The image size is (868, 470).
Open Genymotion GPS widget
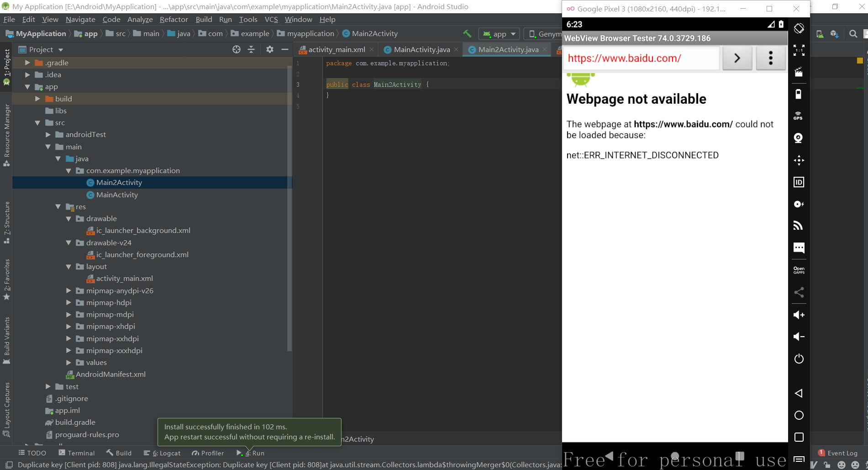pyautogui.click(x=799, y=116)
